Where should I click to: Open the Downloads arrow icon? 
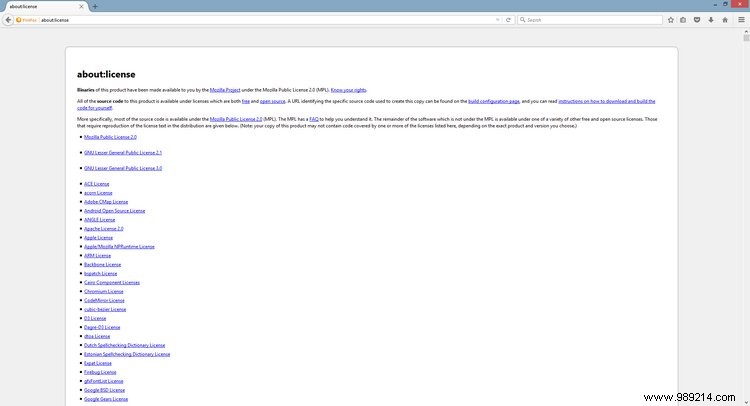click(x=712, y=19)
